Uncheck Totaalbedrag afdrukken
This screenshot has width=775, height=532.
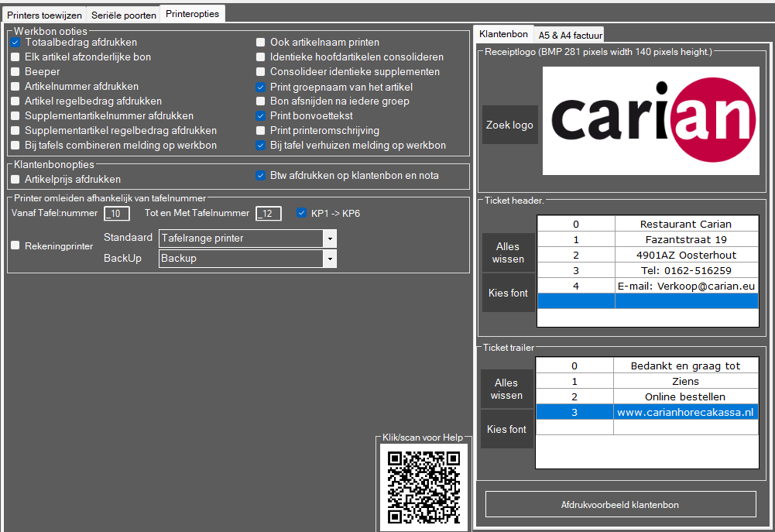coord(15,43)
